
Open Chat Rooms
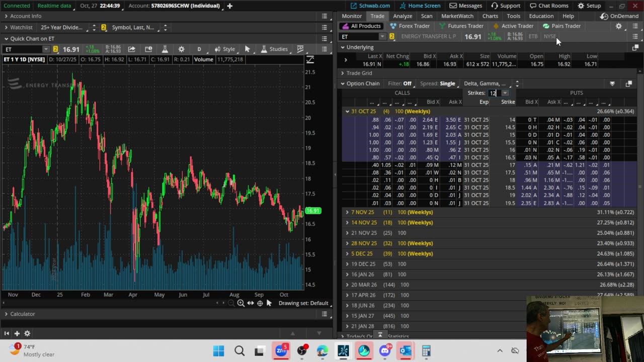(x=548, y=6)
